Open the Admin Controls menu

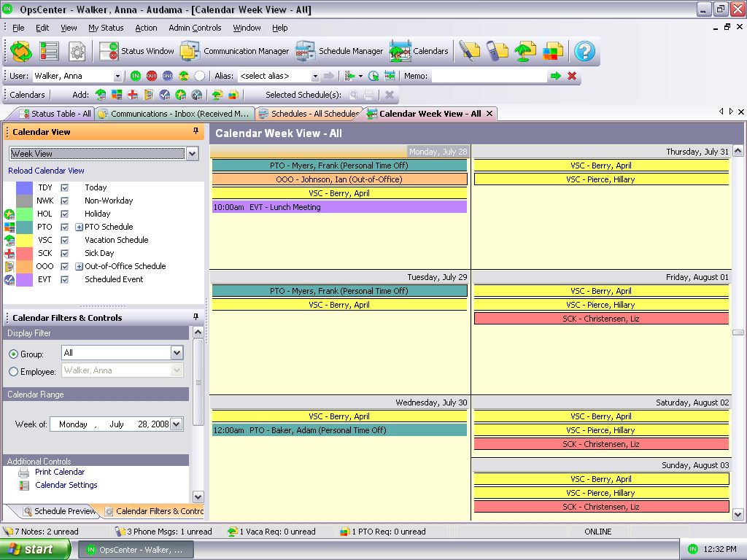coord(195,28)
